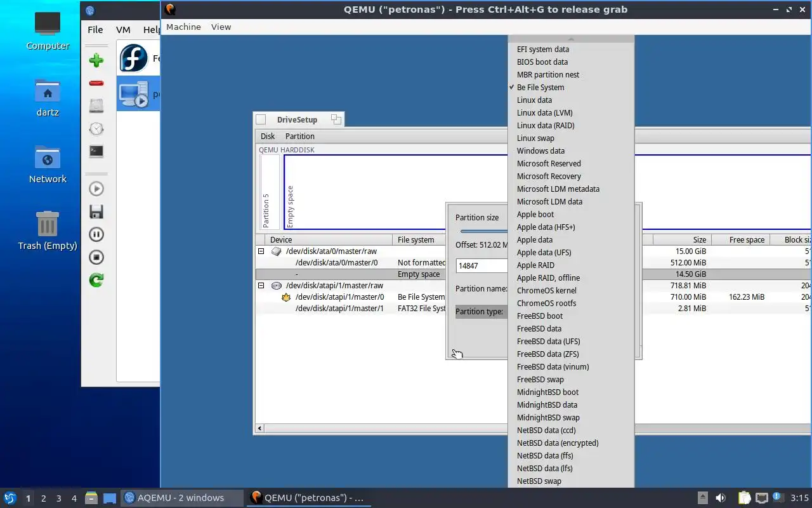Open the Partition menu in DriveSetup
Image resolution: width=812 pixels, height=508 pixels.
pos(299,136)
